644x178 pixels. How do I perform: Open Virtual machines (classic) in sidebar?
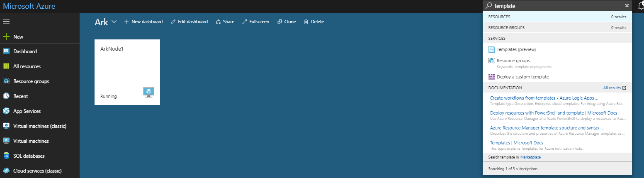click(x=39, y=126)
